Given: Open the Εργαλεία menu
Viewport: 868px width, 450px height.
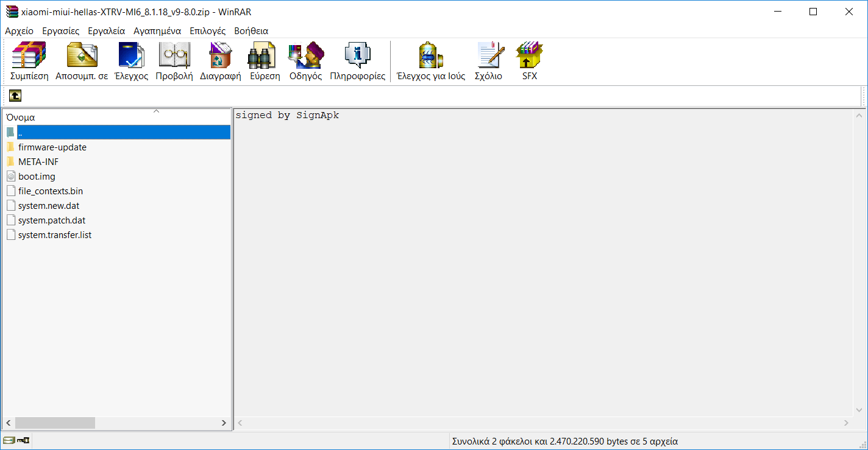Looking at the screenshot, I should [107, 31].
